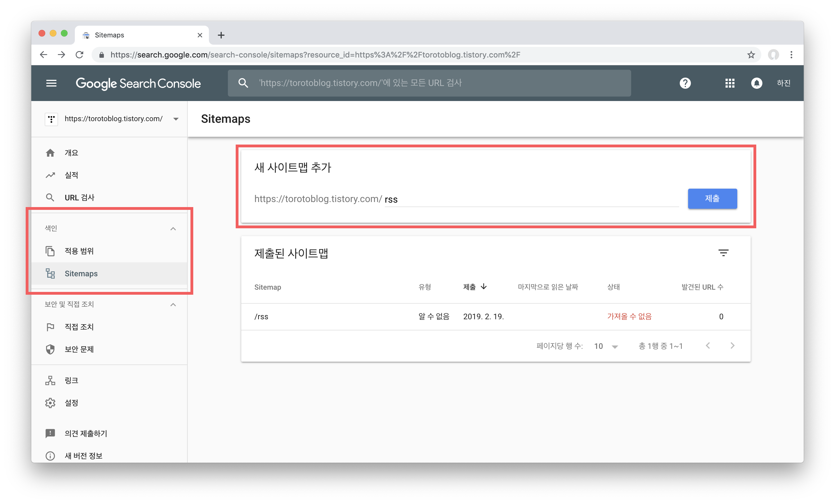Reload the page in the browser
This screenshot has height=504, width=835.
click(x=80, y=55)
